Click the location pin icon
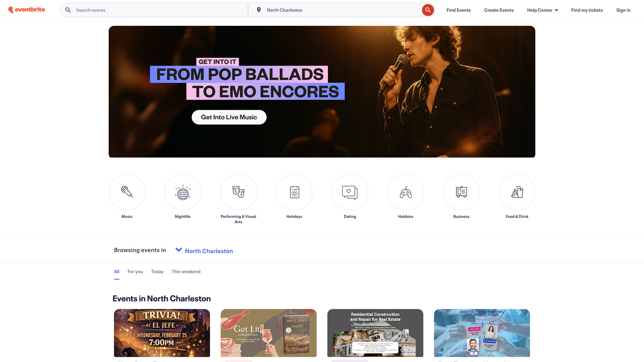This screenshot has height=362, width=644. point(259,10)
